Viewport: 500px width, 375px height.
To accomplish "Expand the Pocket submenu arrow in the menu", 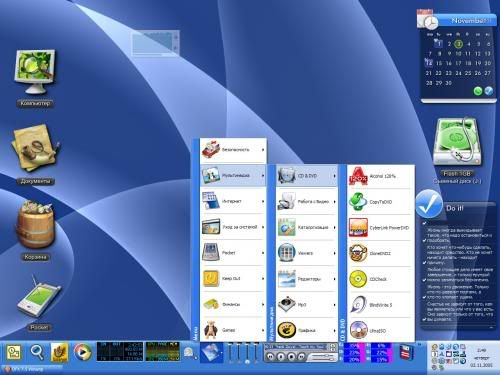I will coord(263,253).
